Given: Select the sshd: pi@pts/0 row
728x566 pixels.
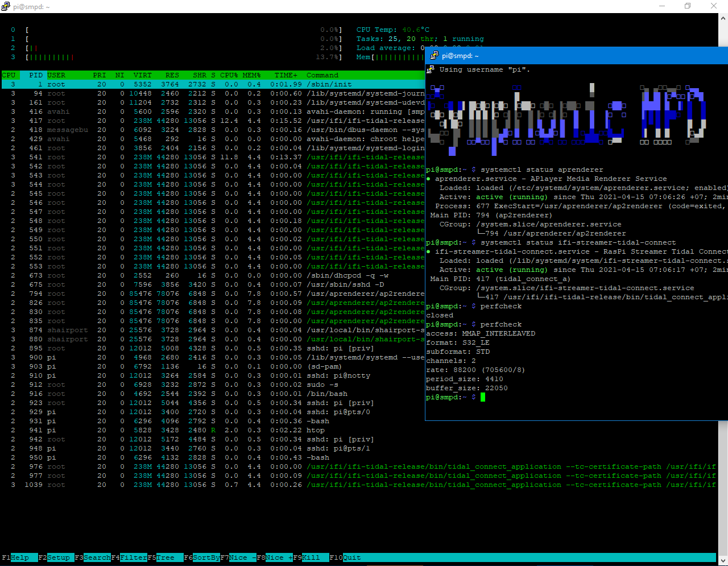Looking at the screenshot, I should point(213,412).
